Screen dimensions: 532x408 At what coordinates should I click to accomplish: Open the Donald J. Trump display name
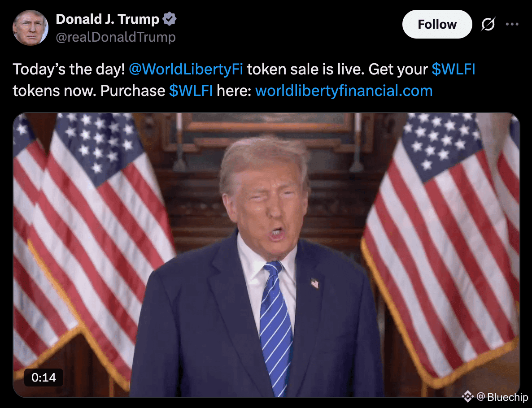pyautogui.click(x=107, y=19)
